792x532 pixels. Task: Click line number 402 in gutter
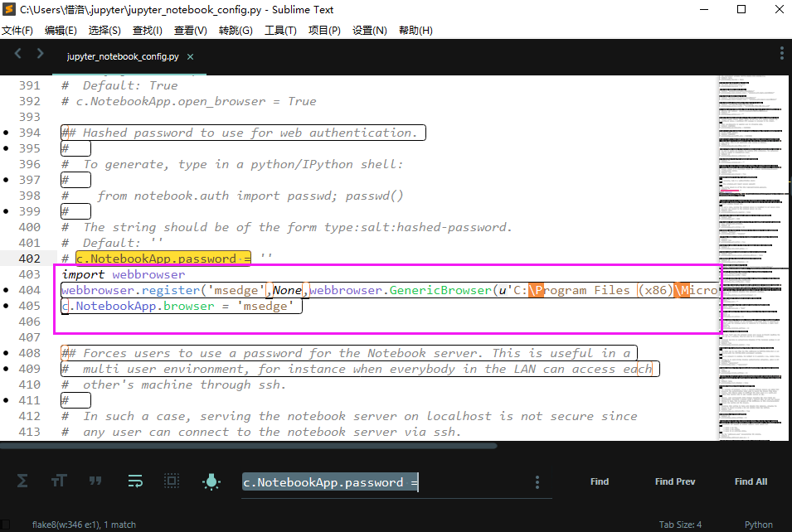click(29, 259)
